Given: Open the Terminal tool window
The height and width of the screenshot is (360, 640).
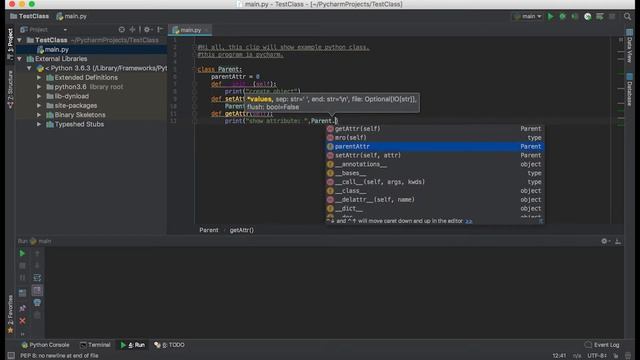Looking at the screenshot, I should [x=95, y=345].
